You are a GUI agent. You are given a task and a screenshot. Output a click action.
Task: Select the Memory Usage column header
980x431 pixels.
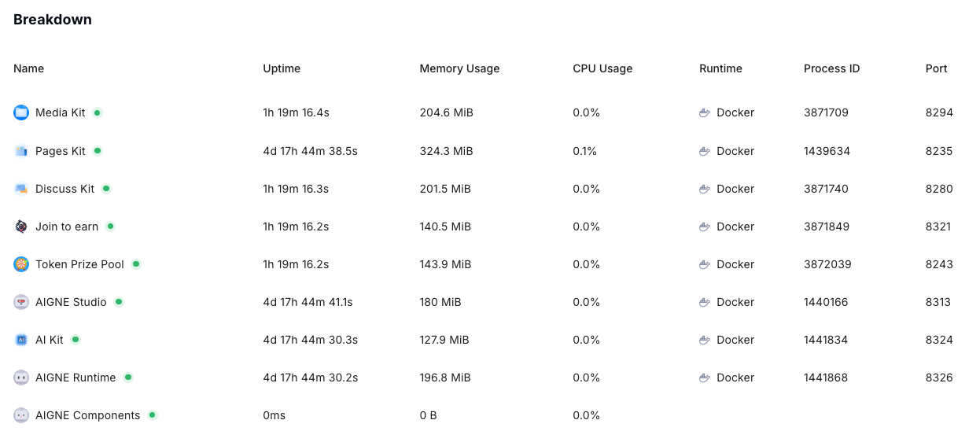point(459,68)
